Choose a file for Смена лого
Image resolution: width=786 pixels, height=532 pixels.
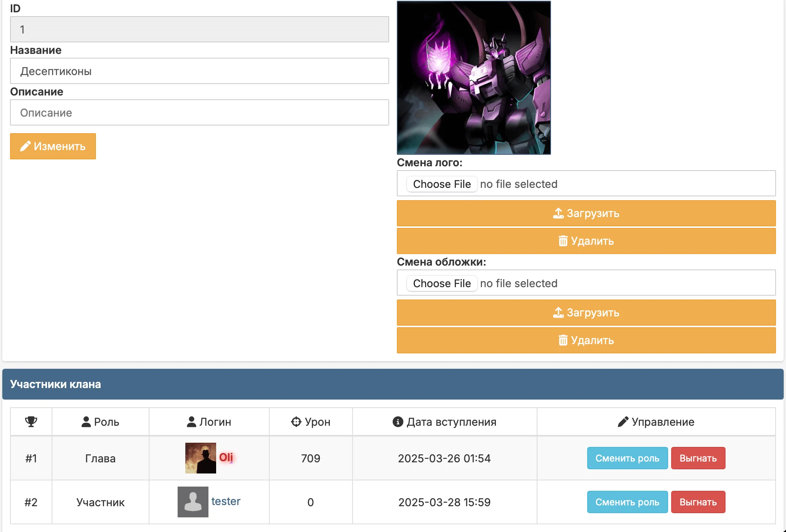tap(442, 184)
